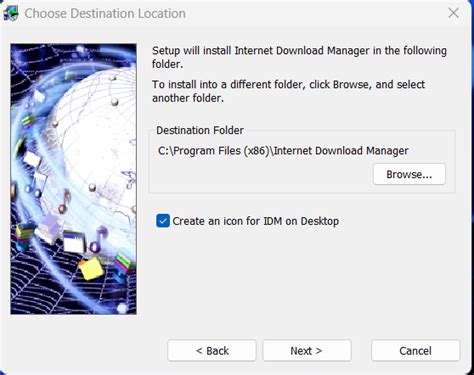Click the globe artwork image in setup wizard

(x=73, y=179)
